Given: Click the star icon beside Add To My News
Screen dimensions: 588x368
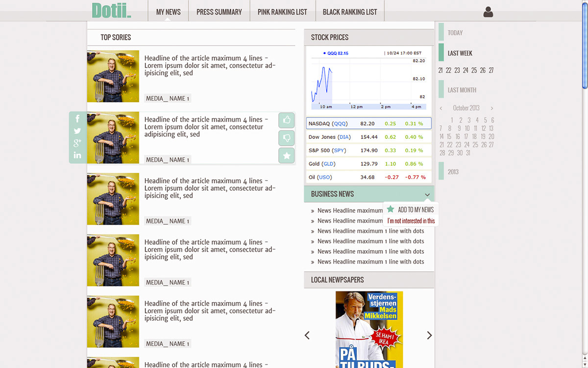Looking at the screenshot, I should (x=391, y=210).
